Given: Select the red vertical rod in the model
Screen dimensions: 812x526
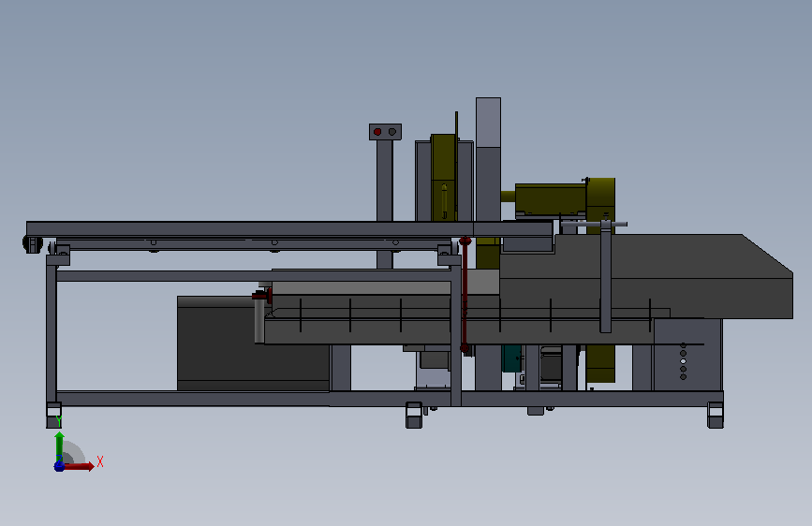Looking at the screenshot, I should (x=465, y=295).
